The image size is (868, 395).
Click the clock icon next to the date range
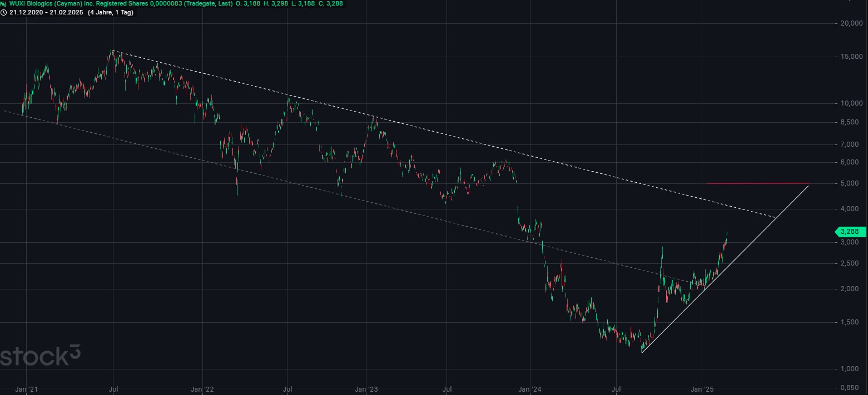4,11
